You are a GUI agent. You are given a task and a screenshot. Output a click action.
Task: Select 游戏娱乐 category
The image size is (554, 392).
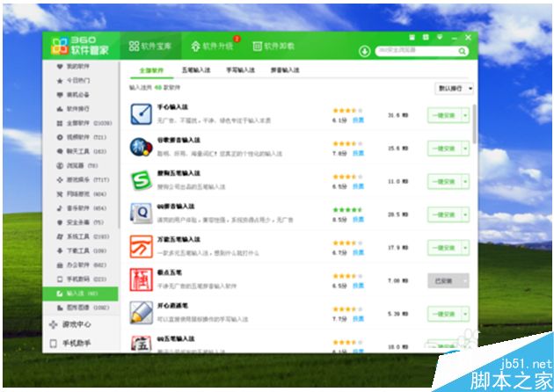pyautogui.click(x=83, y=179)
